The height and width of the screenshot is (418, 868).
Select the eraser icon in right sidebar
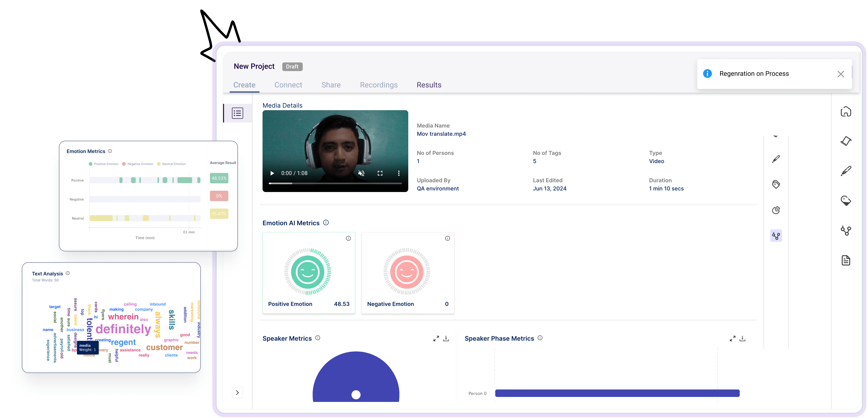point(846,141)
